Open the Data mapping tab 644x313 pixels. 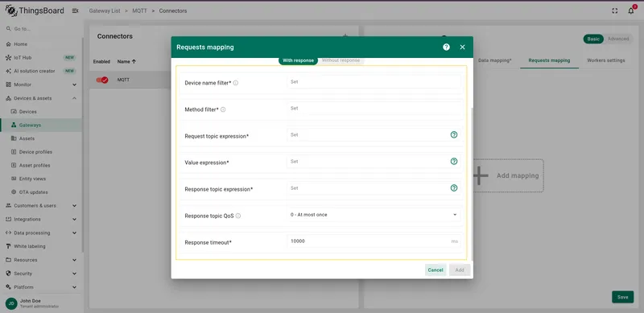tap(494, 60)
